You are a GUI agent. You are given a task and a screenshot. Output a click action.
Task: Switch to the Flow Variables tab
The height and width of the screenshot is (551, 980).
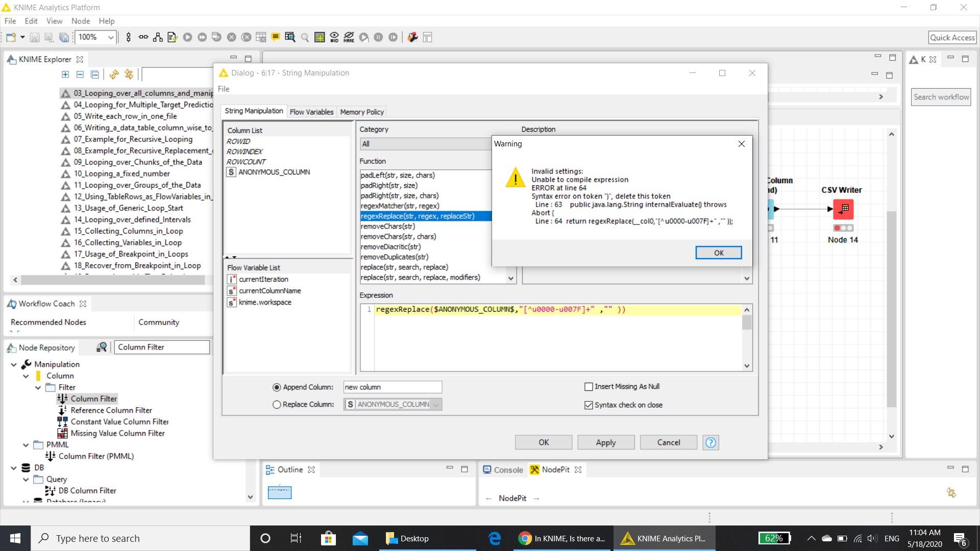point(311,111)
